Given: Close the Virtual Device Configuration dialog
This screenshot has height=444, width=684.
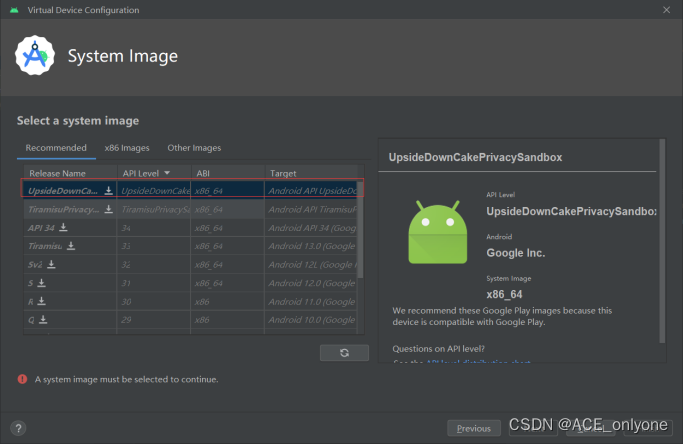Looking at the screenshot, I should pyautogui.click(x=667, y=10).
